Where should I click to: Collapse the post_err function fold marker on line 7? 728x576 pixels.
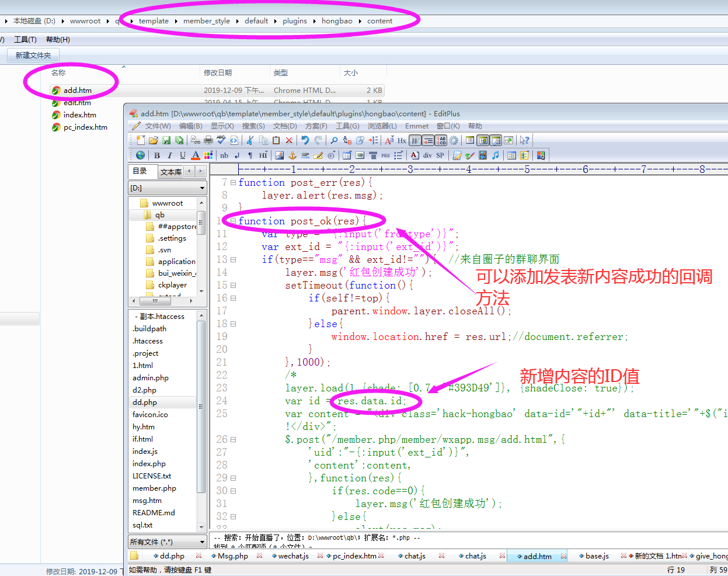pos(233,182)
